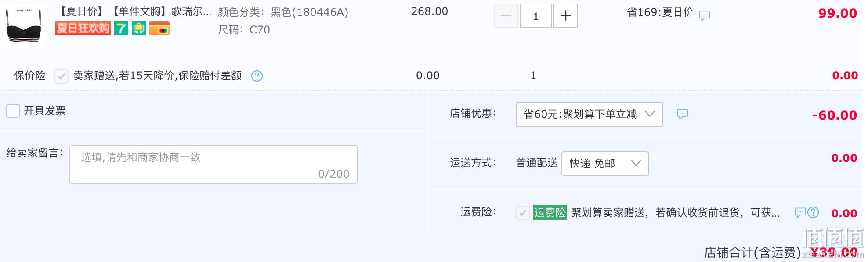Click the quantity number input field
Viewport: 868px width, 262px height.
[536, 16]
